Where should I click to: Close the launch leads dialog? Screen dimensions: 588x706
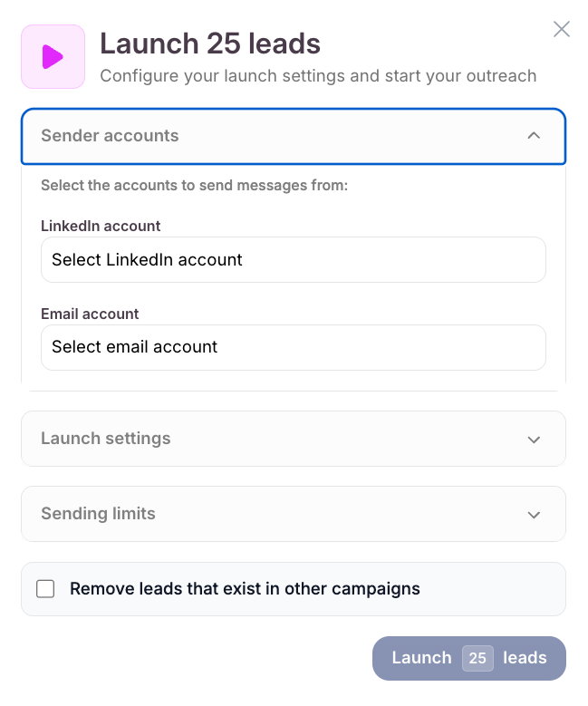pyautogui.click(x=562, y=30)
